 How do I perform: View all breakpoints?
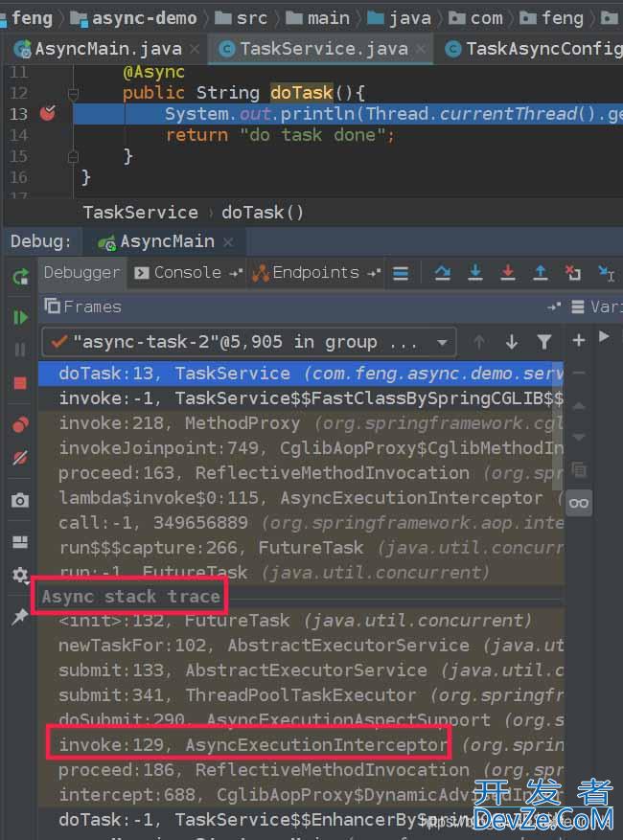[20, 425]
